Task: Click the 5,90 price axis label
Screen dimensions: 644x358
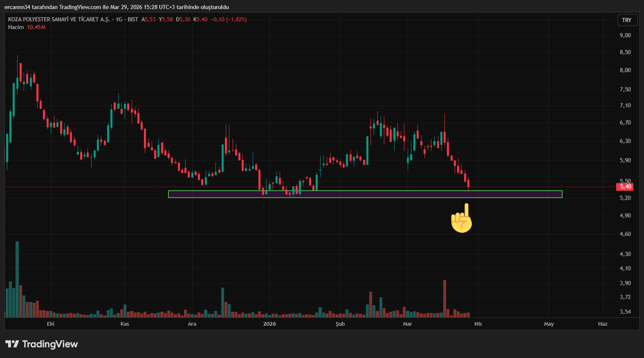Action: pyautogui.click(x=625, y=160)
